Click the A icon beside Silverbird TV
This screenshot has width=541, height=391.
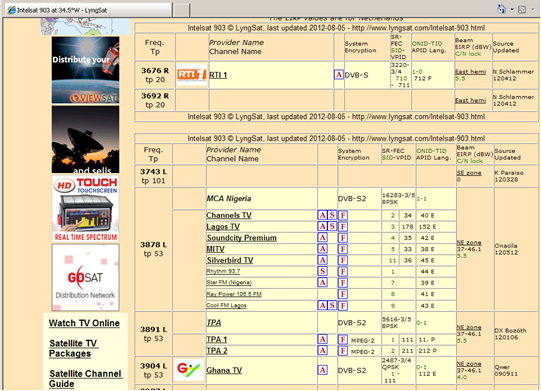[x=322, y=260]
